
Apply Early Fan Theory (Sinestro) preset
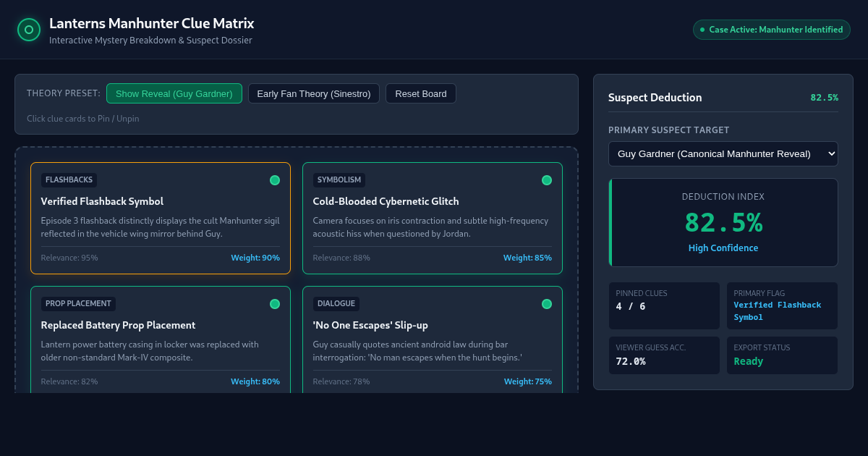click(x=314, y=93)
